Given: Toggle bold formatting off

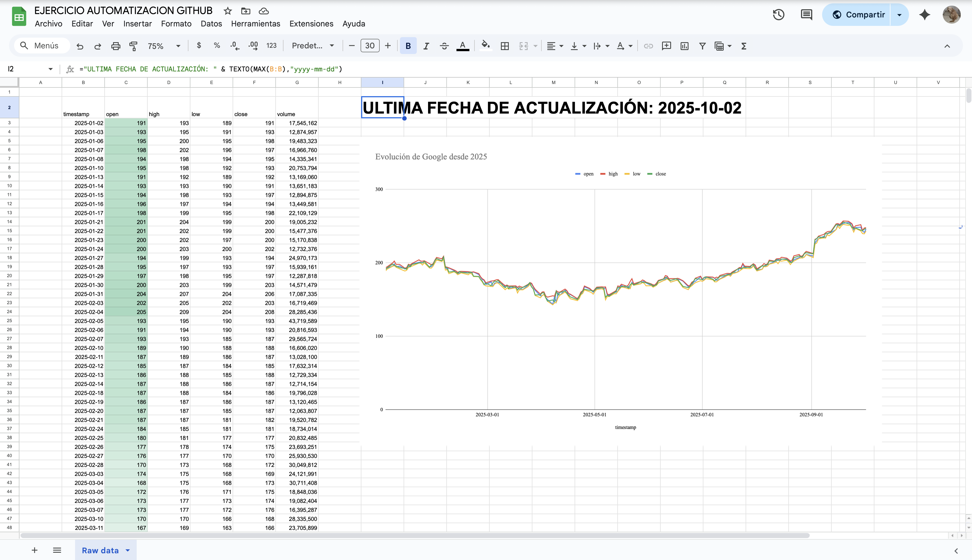Looking at the screenshot, I should 408,46.
